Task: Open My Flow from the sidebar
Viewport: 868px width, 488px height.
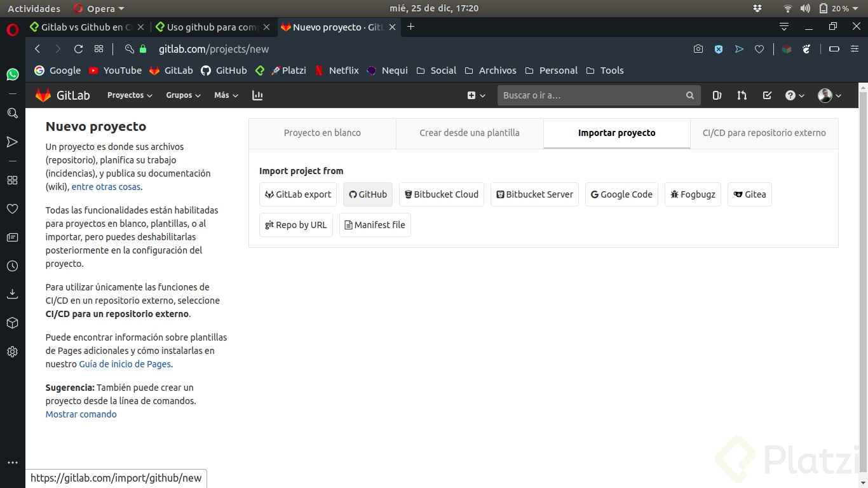Action: (12, 142)
